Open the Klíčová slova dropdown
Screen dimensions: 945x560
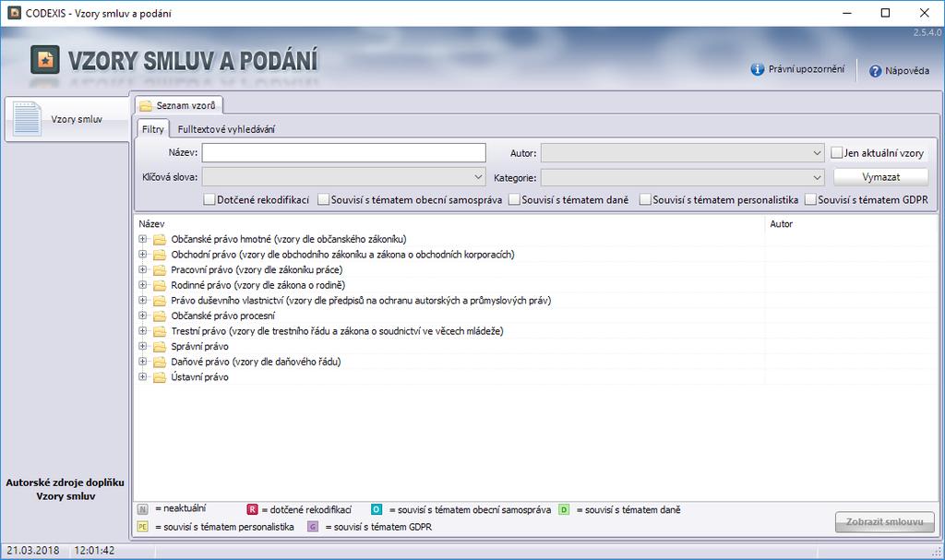(x=343, y=177)
